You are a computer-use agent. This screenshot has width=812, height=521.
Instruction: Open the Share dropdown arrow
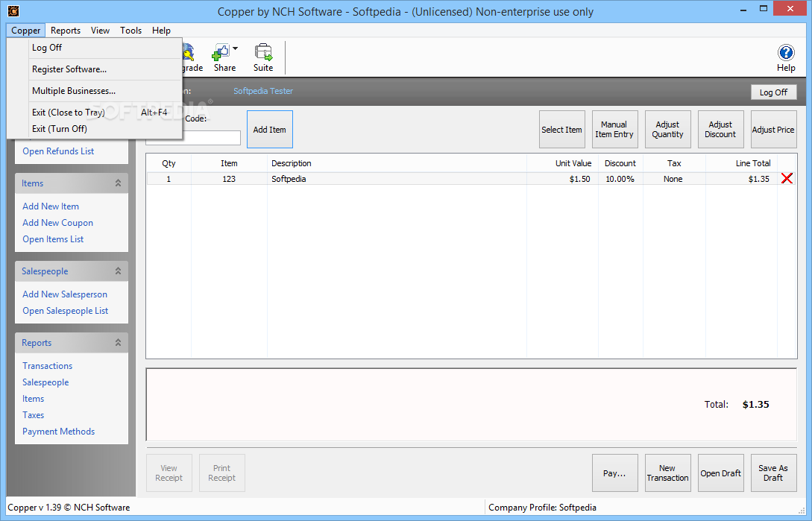coord(235,48)
